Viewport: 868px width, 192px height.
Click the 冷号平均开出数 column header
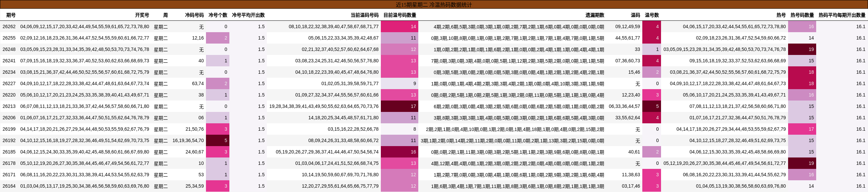click(248, 15)
